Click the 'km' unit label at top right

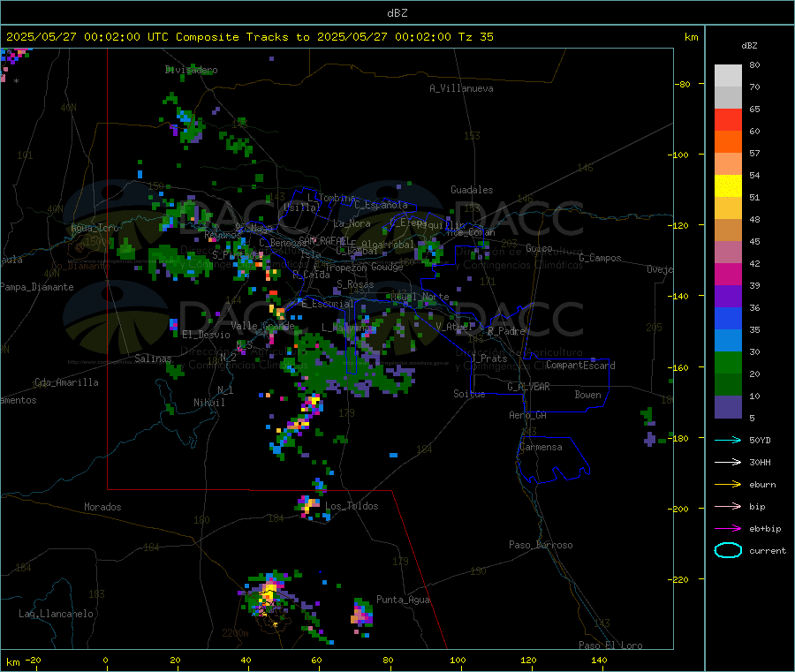pos(691,37)
